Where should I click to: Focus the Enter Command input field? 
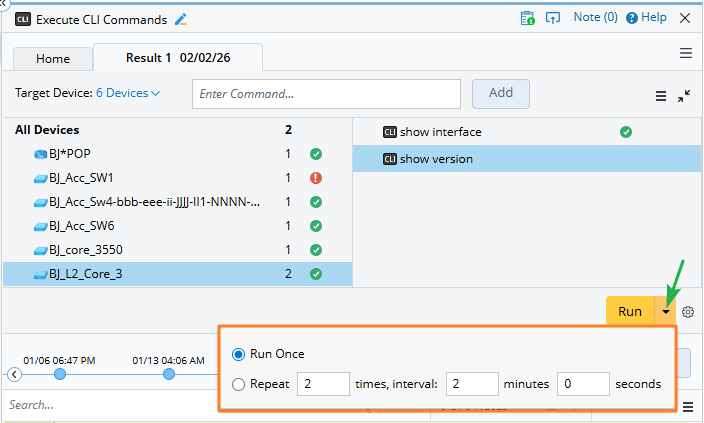point(326,94)
